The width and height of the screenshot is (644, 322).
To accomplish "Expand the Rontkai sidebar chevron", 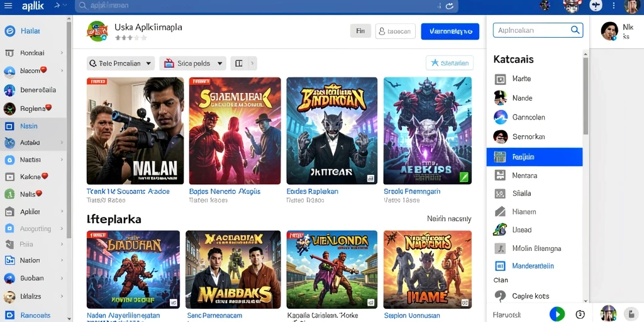I will 62,53.
